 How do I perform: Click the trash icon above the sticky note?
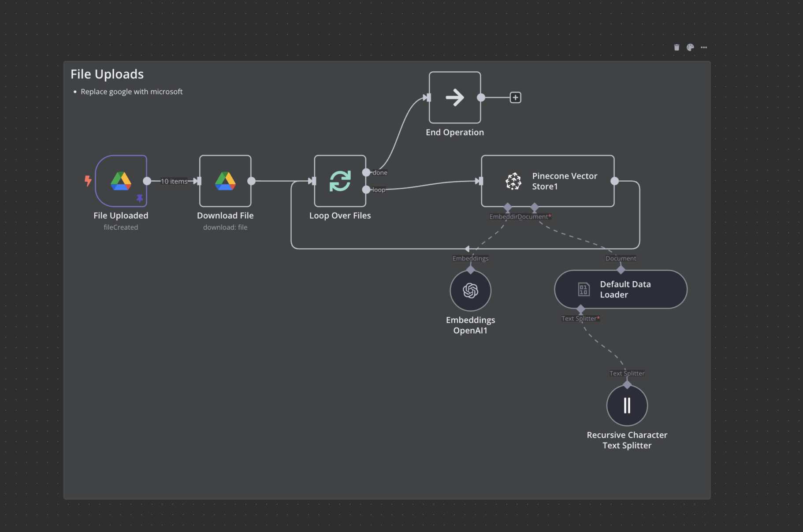coord(677,47)
